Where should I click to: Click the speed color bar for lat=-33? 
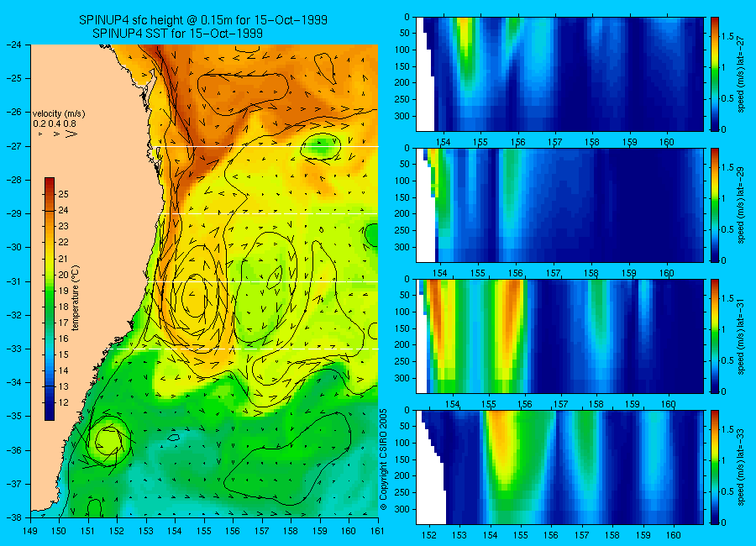pos(715,467)
